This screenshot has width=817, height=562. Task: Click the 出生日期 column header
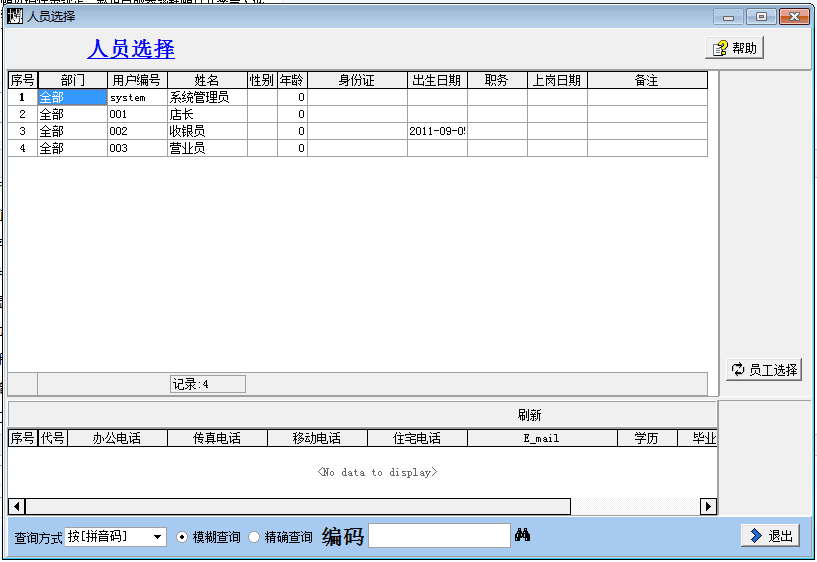[x=437, y=80]
